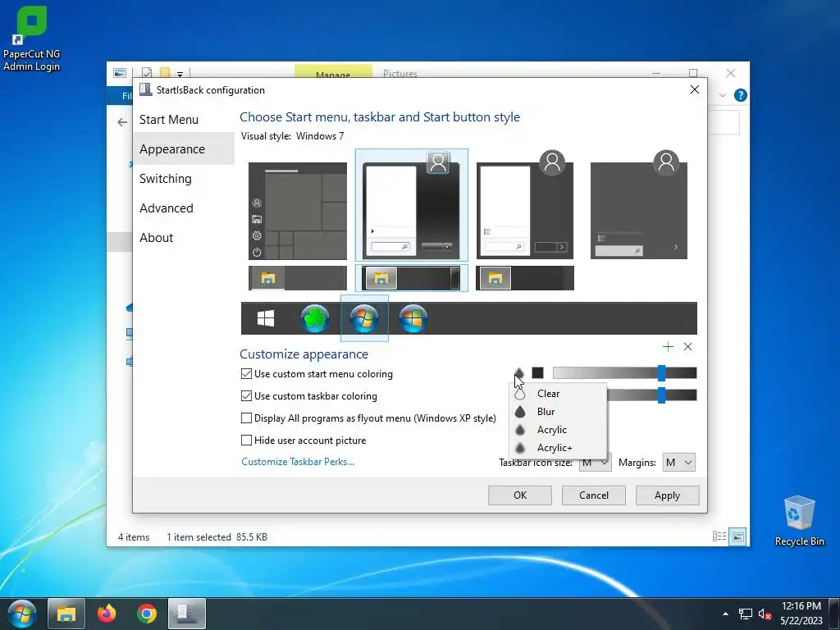This screenshot has height=630, width=840.
Task: Show hidden tray icons arrow
Action: pyautogui.click(x=725, y=614)
